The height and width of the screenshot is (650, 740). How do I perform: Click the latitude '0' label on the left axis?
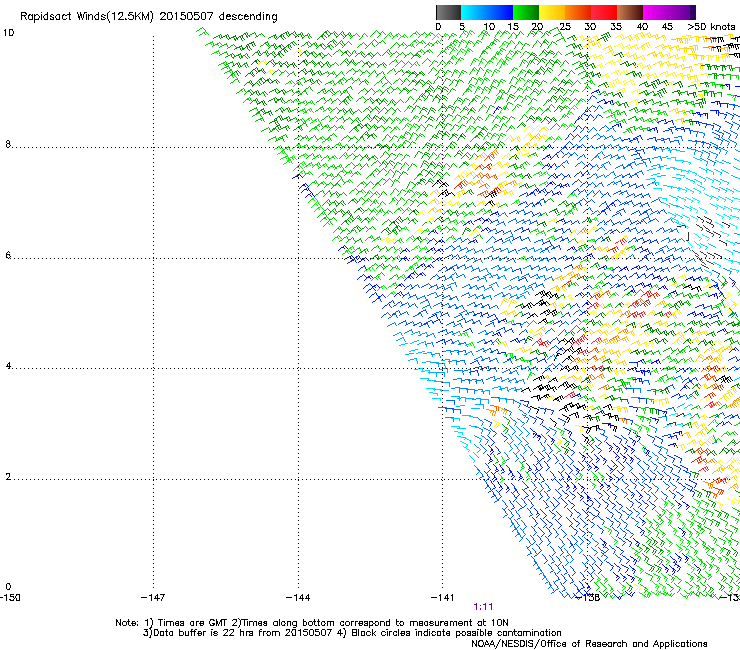(x=8, y=587)
